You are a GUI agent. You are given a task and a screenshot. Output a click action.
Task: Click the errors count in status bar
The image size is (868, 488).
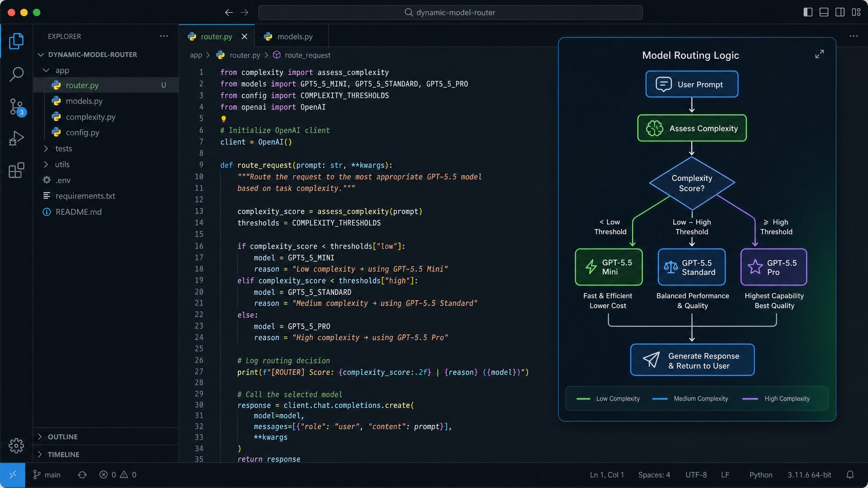[x=108, y=475]
